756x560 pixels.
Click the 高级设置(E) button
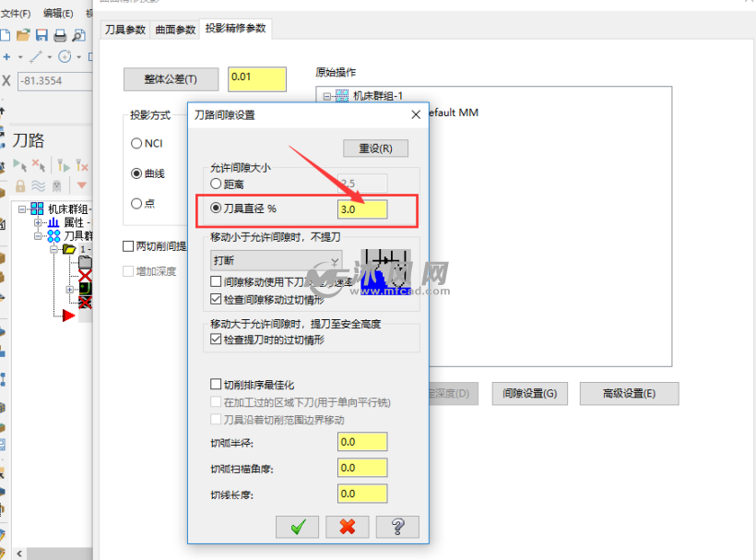(x=629, y=394)
